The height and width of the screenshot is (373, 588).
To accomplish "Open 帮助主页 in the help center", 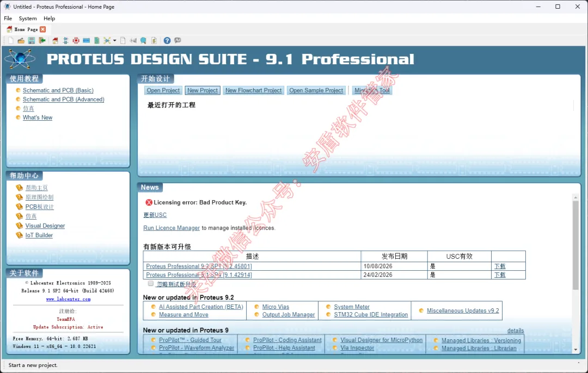I will (x=37, y=188).
